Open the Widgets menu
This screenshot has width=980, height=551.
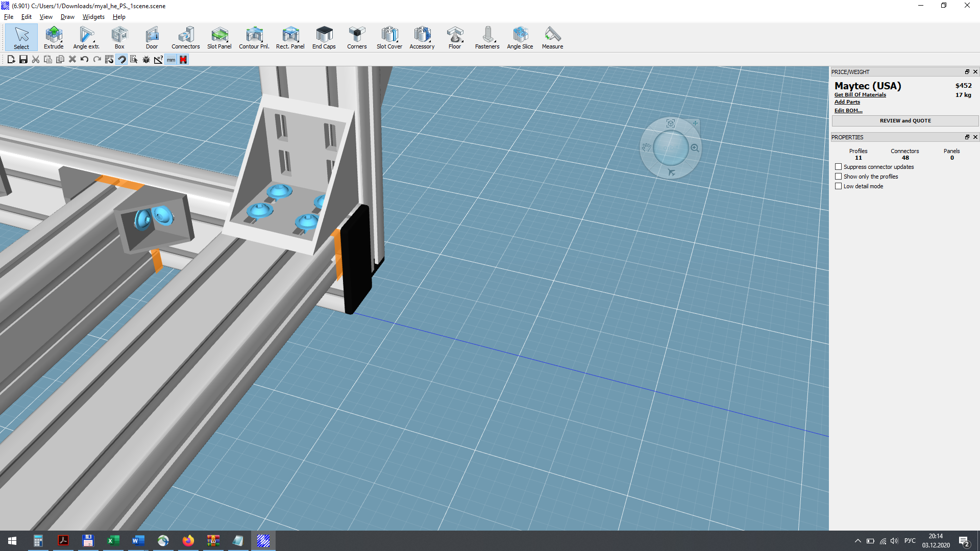tap(93, 17)
